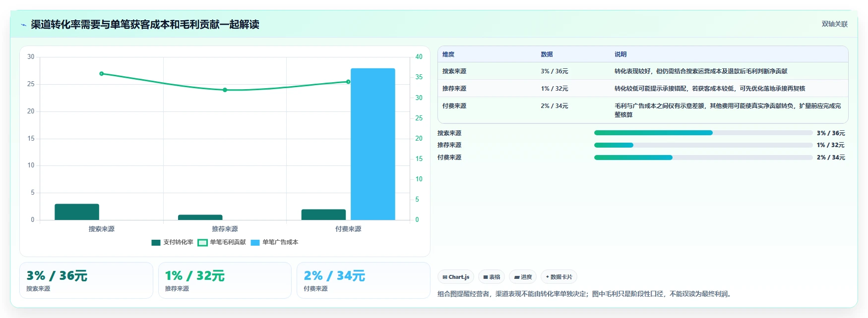The height and width of the screenshot is (318, 868).
Task: Click the 付费来源 label in progress list
Action: coord(449,158)
